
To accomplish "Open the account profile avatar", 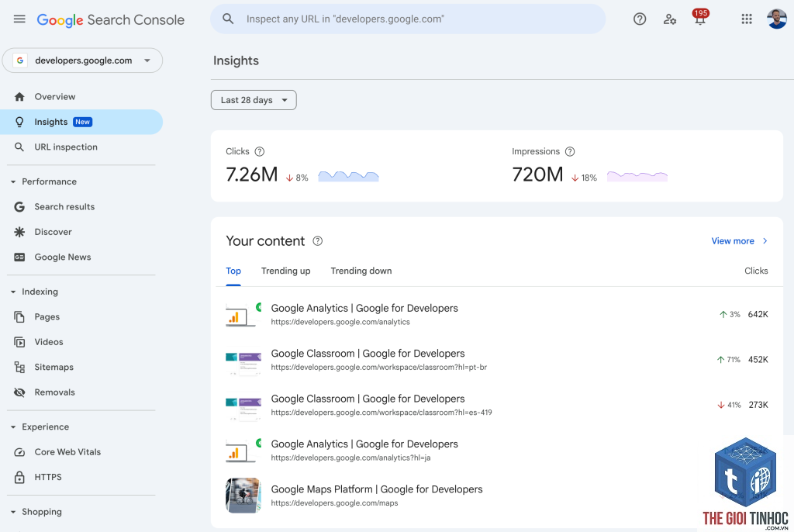I will (x=777, y=19).
